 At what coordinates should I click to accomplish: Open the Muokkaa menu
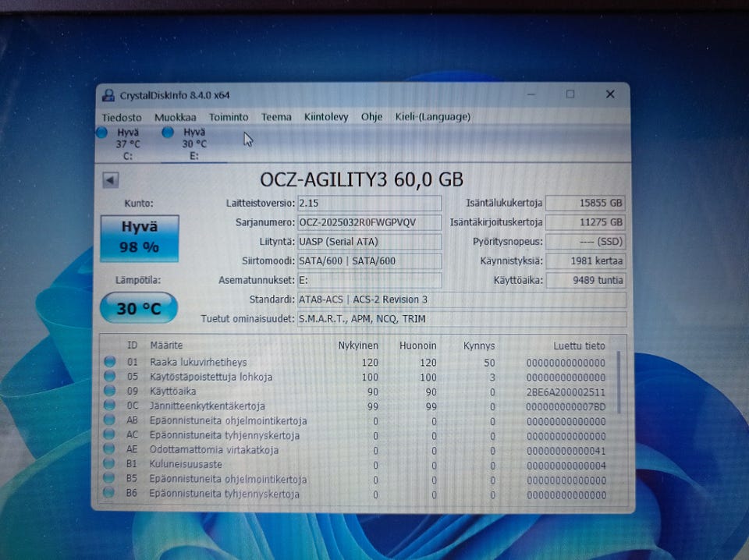point(175,117)
